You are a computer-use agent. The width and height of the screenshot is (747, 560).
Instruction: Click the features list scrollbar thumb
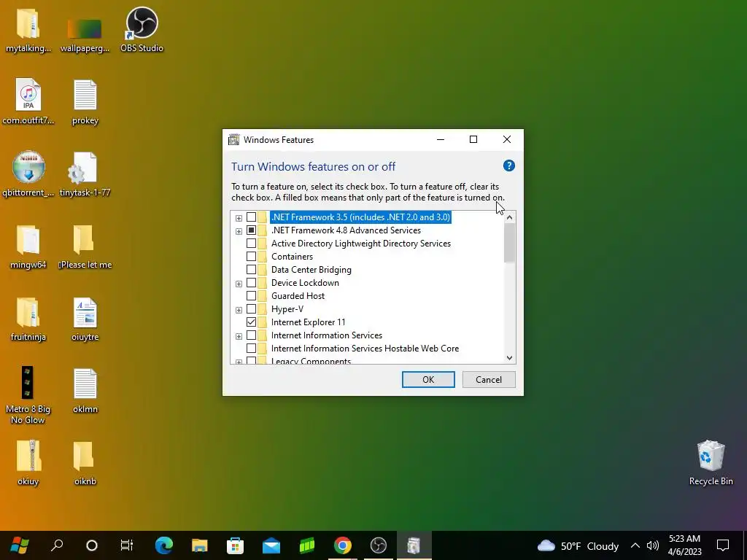coord(509,243)
